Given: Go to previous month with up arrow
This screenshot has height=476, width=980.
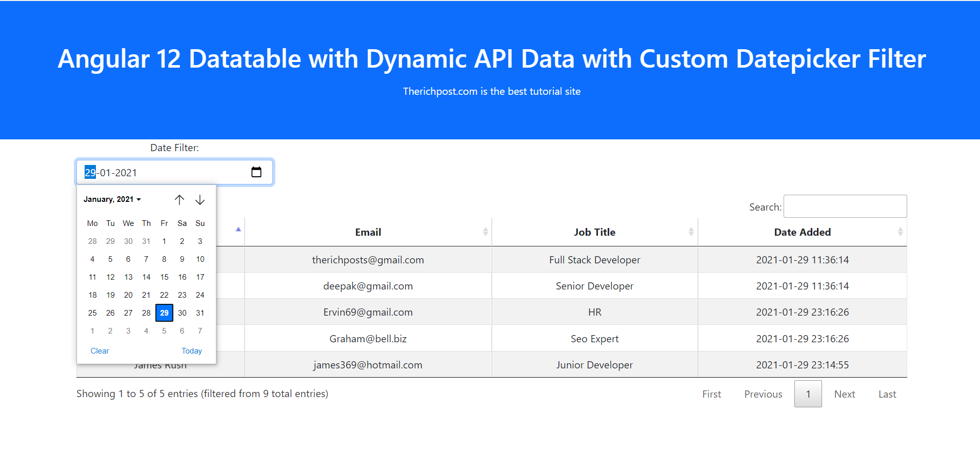Looking at the screenshot, I should tap(179, 200).
